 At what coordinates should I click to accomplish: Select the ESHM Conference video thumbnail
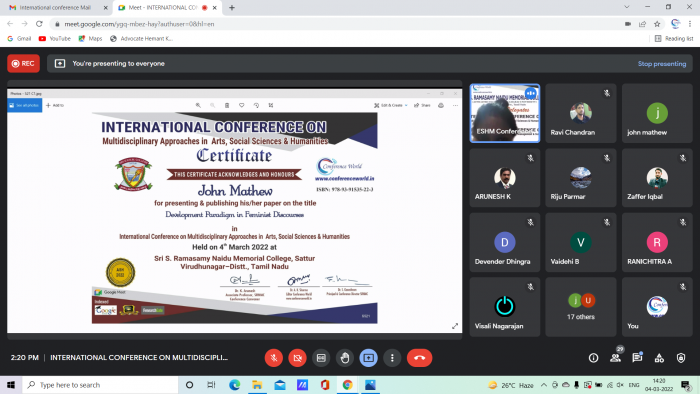pyautogui.click(x=504, y=113)
